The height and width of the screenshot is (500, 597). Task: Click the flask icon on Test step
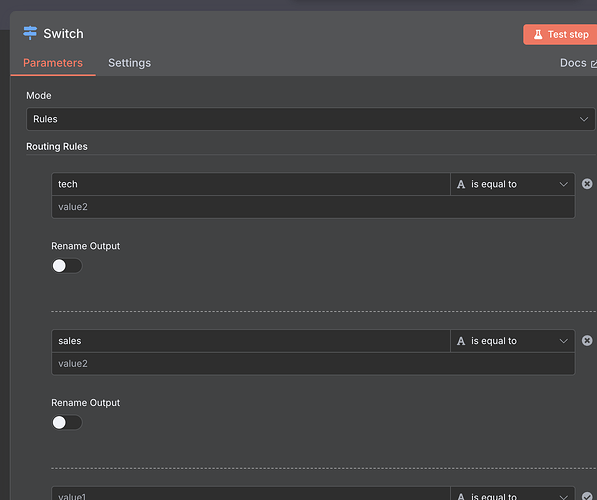point(538,35)
